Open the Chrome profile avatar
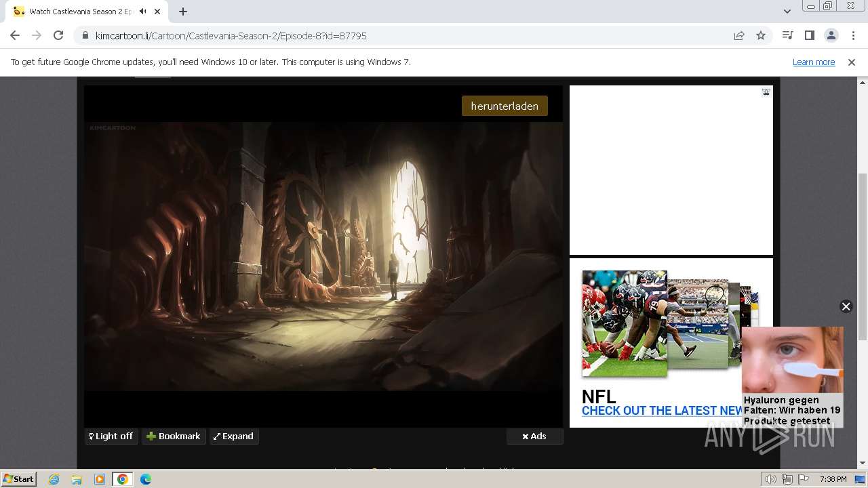This screenshot has height=488, width=868. (x=831, y=35)
